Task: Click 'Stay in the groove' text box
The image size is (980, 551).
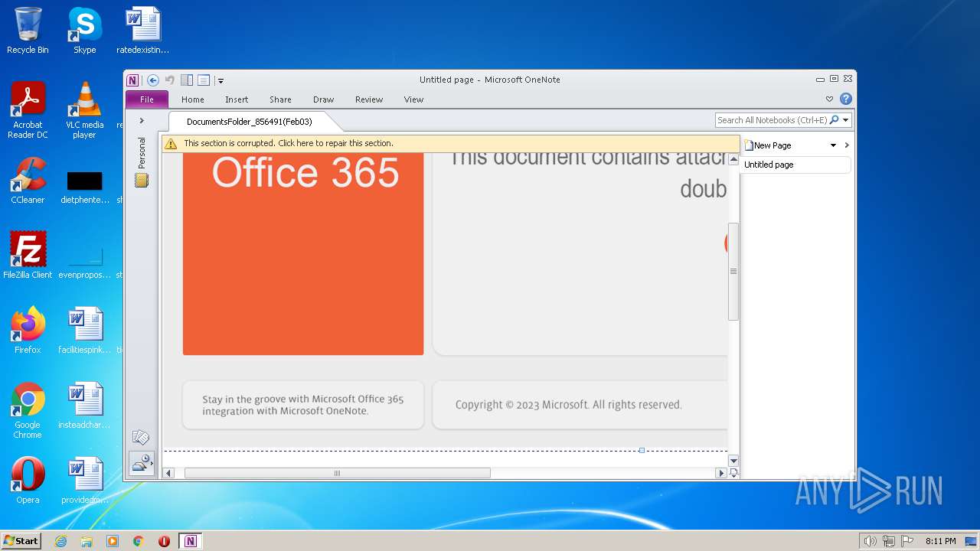Action: pyautogui.click(x=303, y=405)
